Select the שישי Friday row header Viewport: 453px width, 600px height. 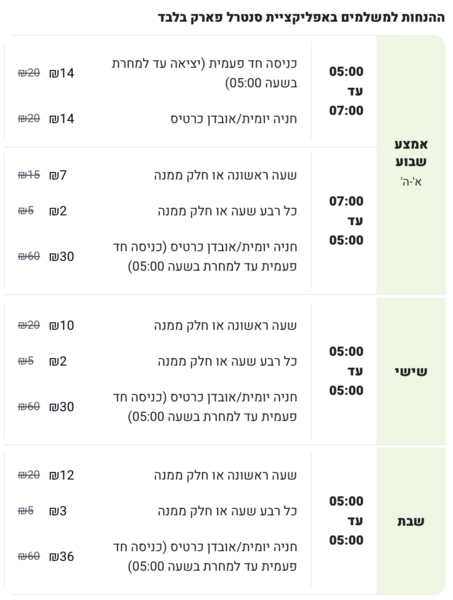[411, 371]
